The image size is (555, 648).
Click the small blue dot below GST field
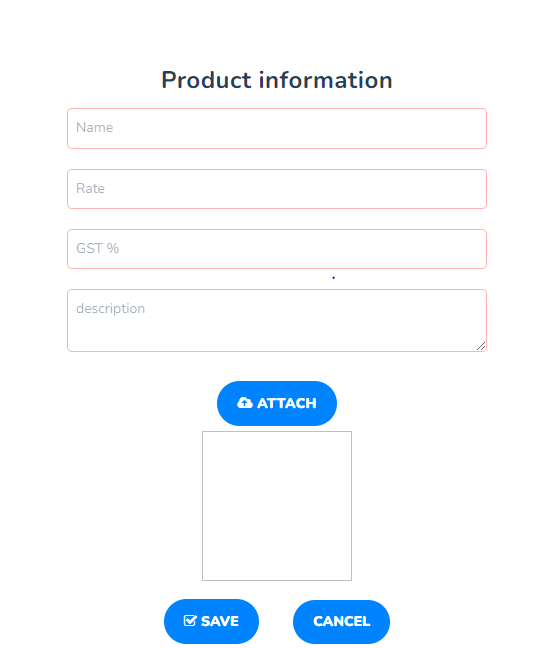click(x=333, y=278)
